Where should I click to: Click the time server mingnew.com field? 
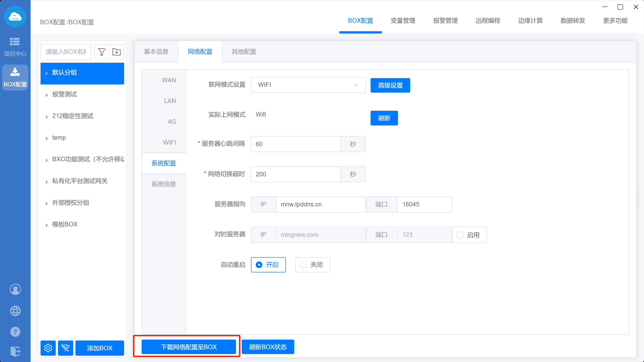(321, 235)
